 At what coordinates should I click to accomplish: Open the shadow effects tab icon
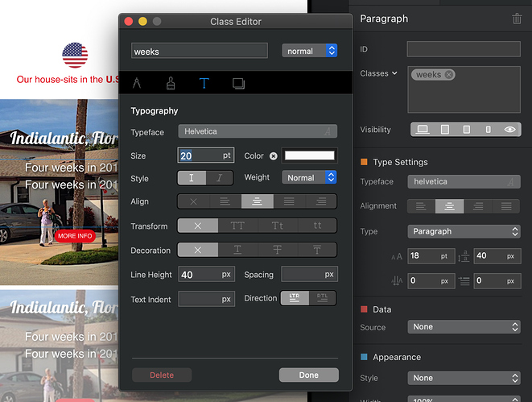click(x=238, y=83)
